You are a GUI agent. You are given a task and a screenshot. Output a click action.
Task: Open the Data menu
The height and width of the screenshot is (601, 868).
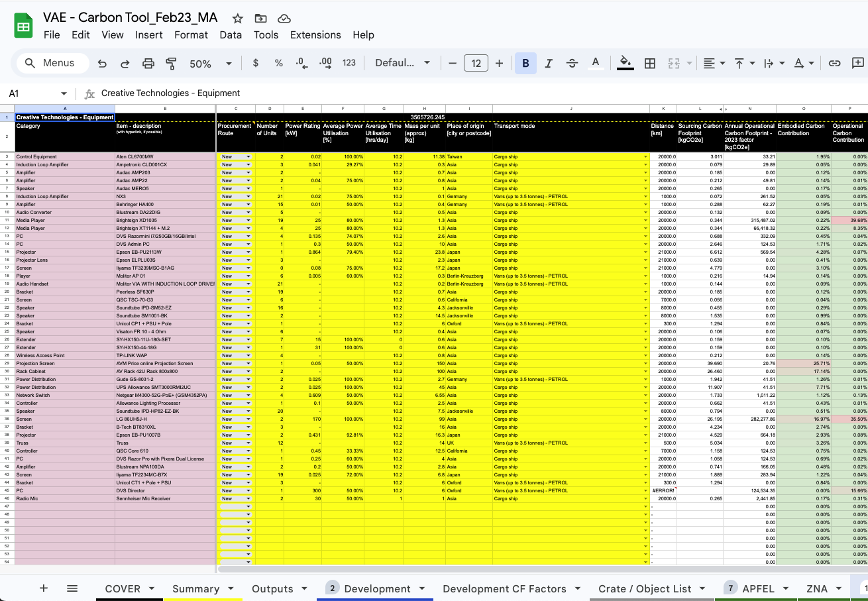coord(231,35)
